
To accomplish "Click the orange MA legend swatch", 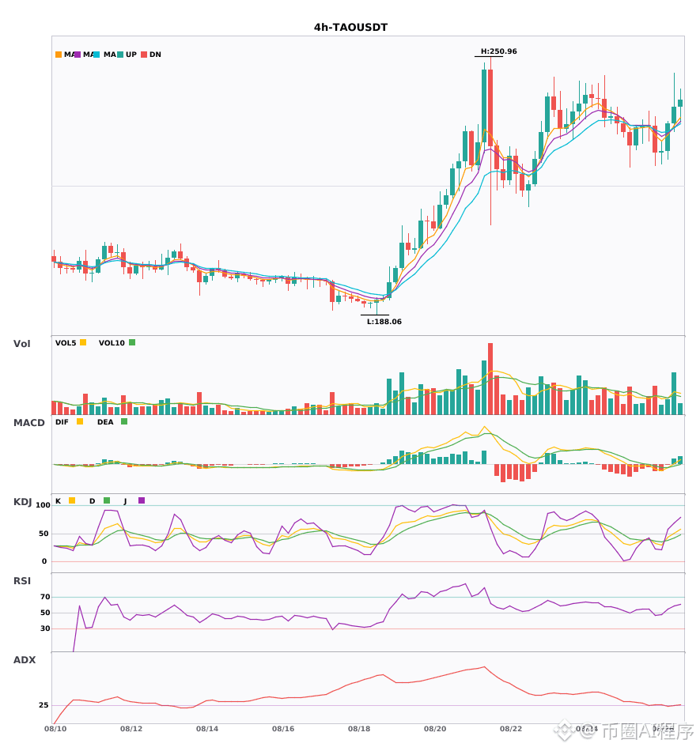I will pyautogui.click(x=59, y=55).
